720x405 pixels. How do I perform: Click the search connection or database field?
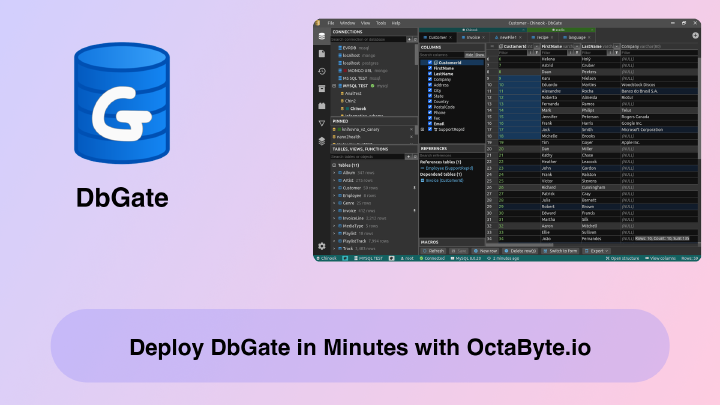[x=368, y=39]
